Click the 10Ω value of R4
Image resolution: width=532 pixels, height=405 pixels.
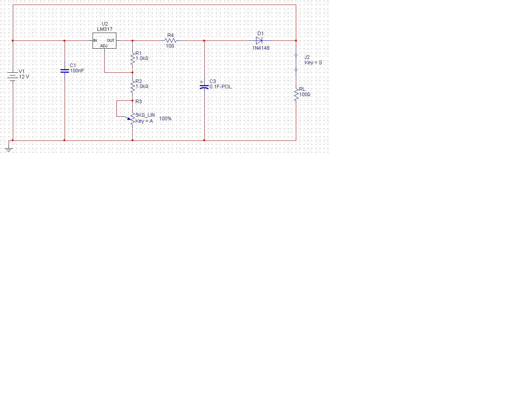coord(170,46)
